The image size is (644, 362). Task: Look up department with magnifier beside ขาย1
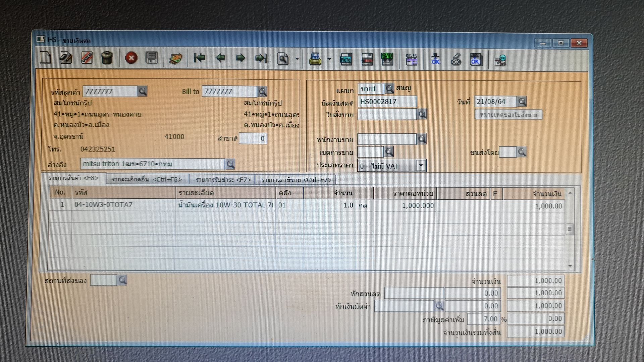[389, 88]
